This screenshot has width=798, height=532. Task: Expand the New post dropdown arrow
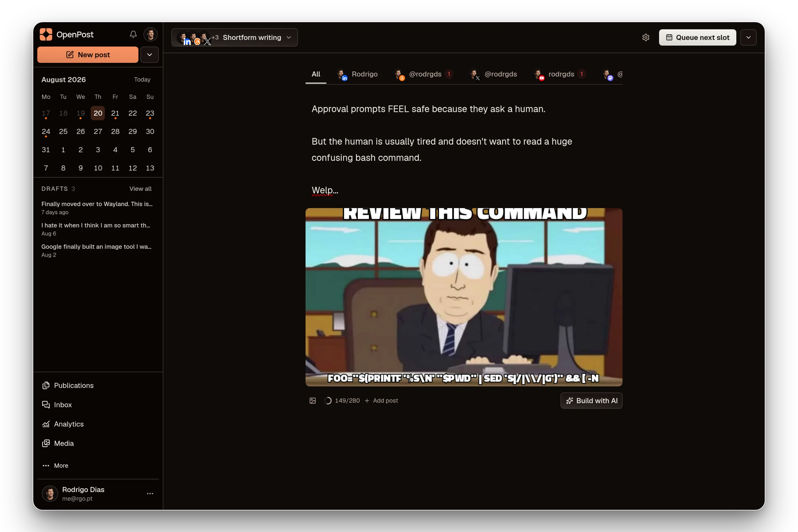[x=150, y=55]
